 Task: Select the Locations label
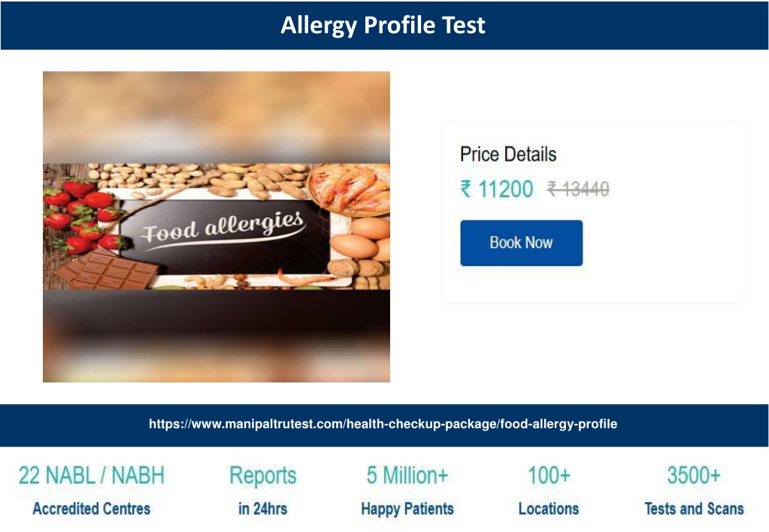[x=549, y=509]
